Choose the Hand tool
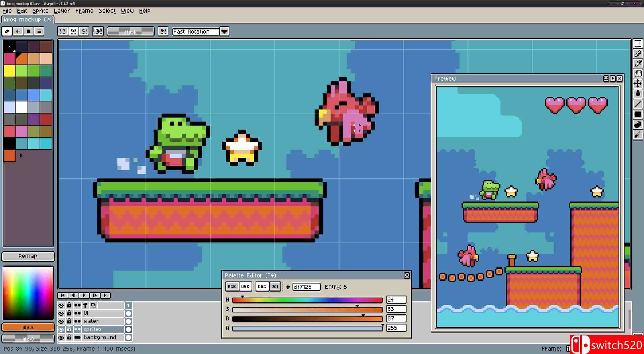644x354 pixels. (638, 74)
